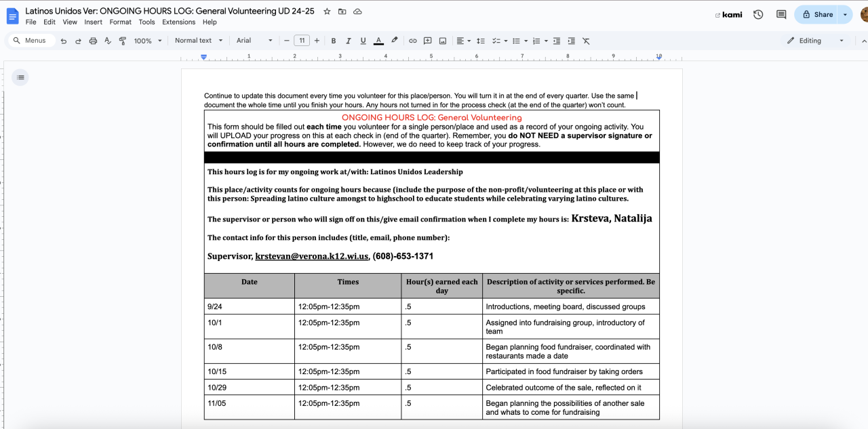Open the Help menu
This screenshot has width=868, height=429.
click(x=210, y=22)
